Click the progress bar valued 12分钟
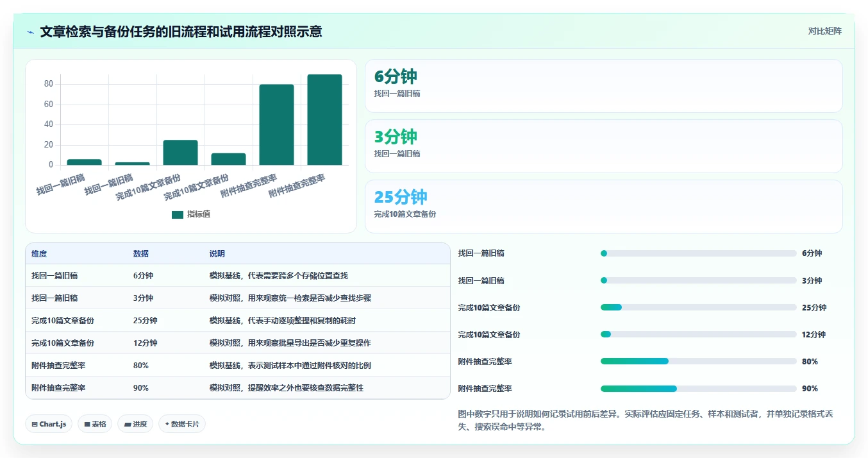Viewport: 868px width, 458px height. pos(699,334)
